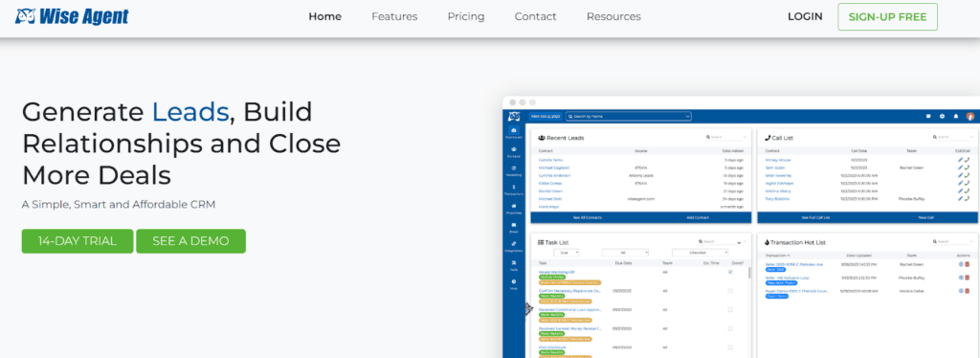This screenshot has height=358, width=980.
Task: Click the owl logo inside the CRM dashboard
Action: 514,116
